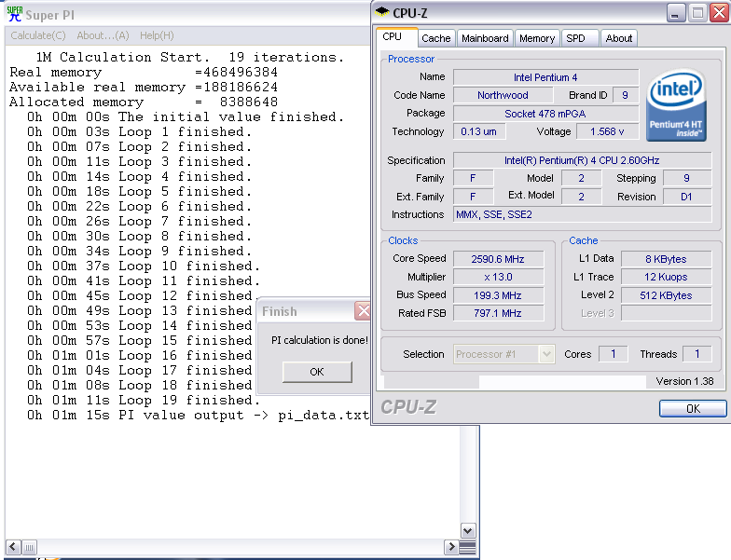Screen dimensions: 731x560
Task: Click the Specification field Pentium 4 2.60GHz
Action: pos(582,160)
